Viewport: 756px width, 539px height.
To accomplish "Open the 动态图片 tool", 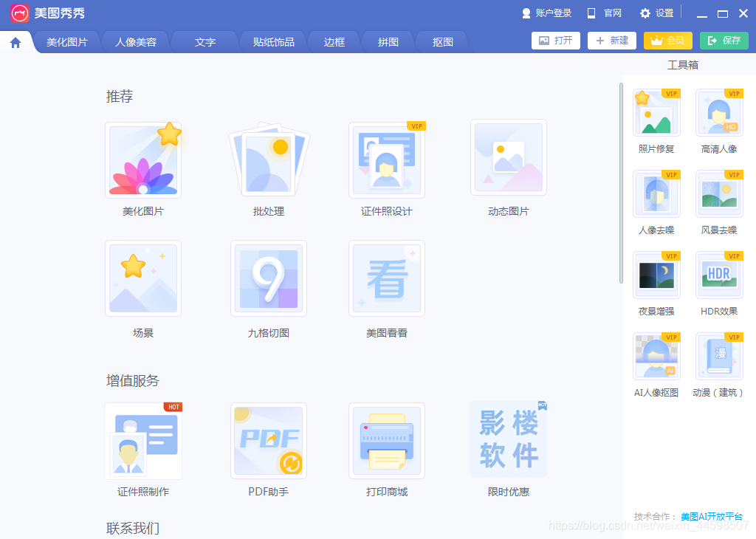I will 508,158.
